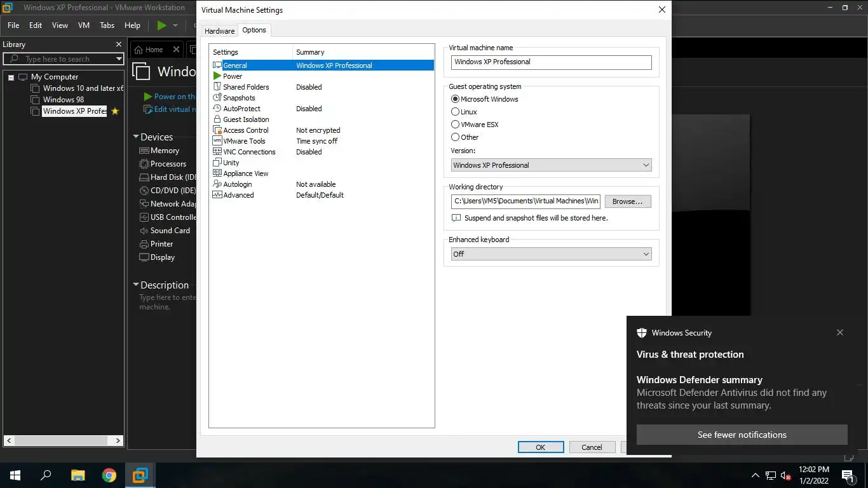868x488 pixels.
Task: Open the library search dropdown arrow
Action: click(118, 59)
